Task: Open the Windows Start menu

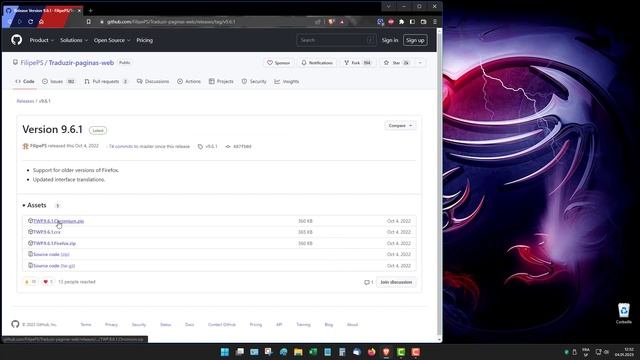Action: click(x=225, y=352)
